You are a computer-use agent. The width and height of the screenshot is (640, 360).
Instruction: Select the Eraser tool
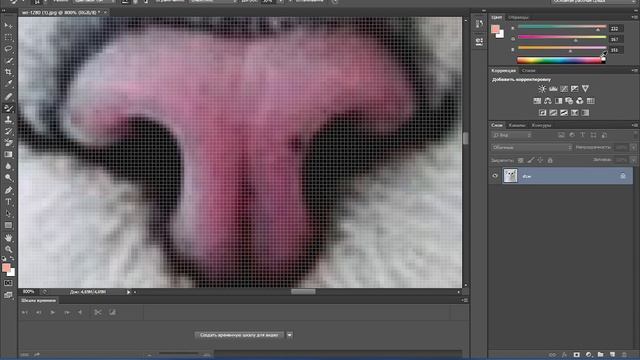tap(8, 143)
